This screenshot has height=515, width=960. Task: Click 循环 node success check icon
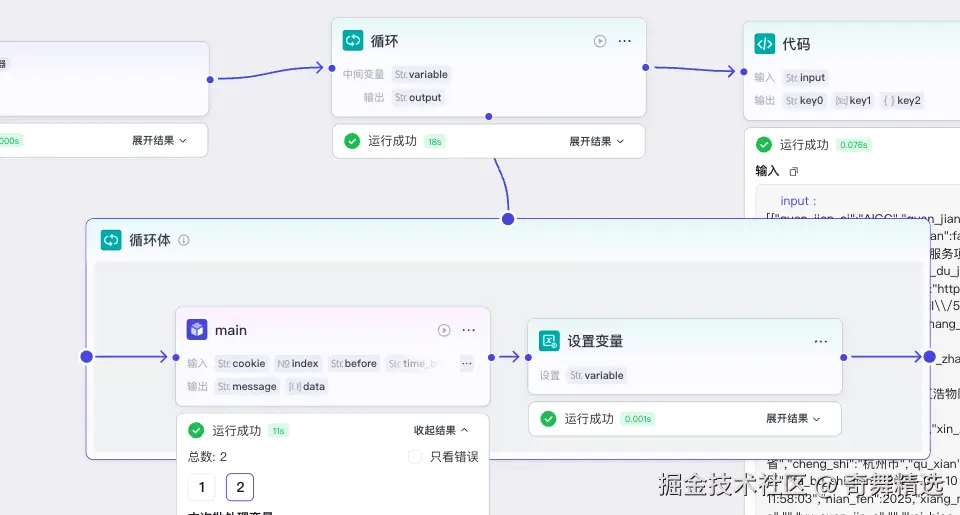(x=352, y=141)
